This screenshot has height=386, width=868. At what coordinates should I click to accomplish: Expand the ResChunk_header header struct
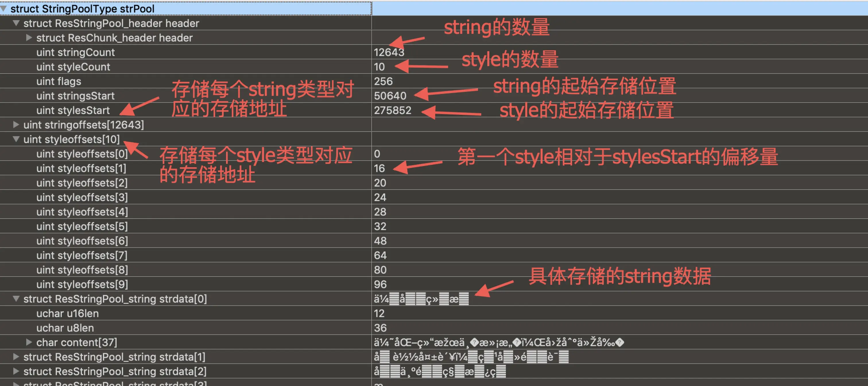(29, 37)
